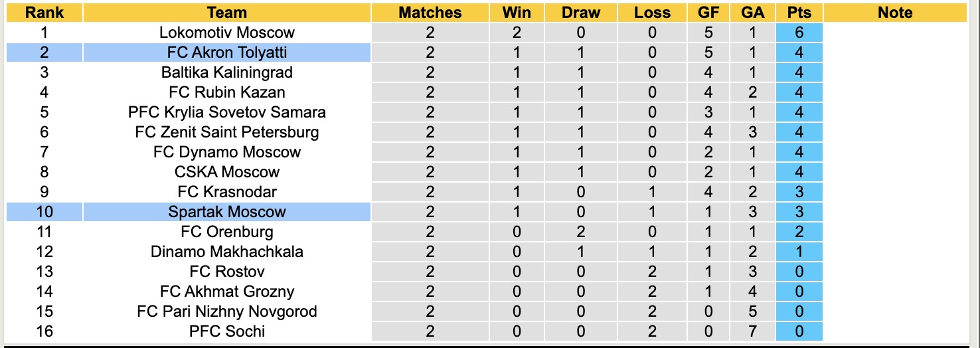Viewport: 980px width, 348px height.
Task: Click the Win column header
Action: tap(517, 13)
